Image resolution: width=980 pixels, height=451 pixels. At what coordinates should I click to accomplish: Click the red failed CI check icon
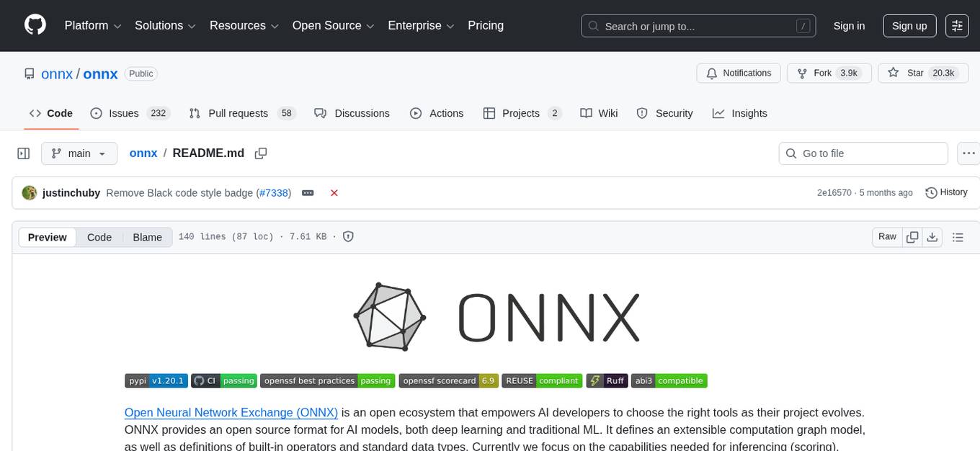click(334, 193)
